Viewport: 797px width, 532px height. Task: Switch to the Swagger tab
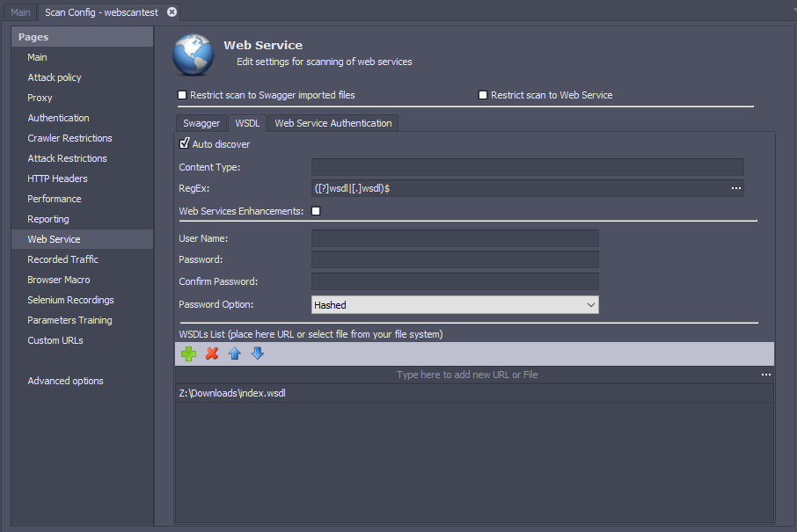201,123
